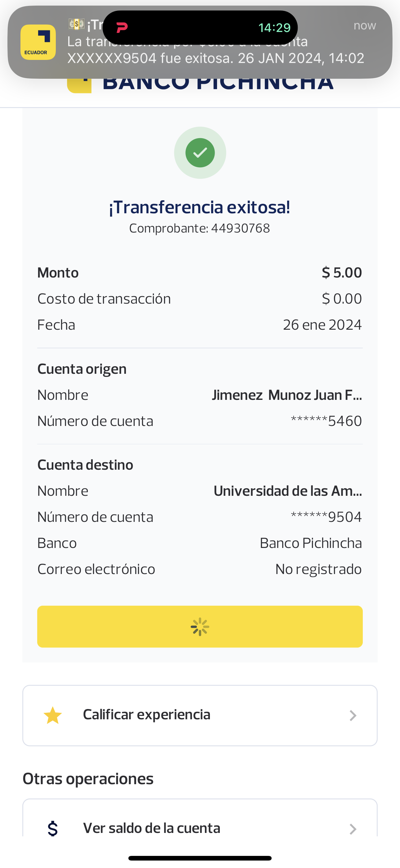
Task: Tap the yellow star icon
Action: click(x=53, y=715)
